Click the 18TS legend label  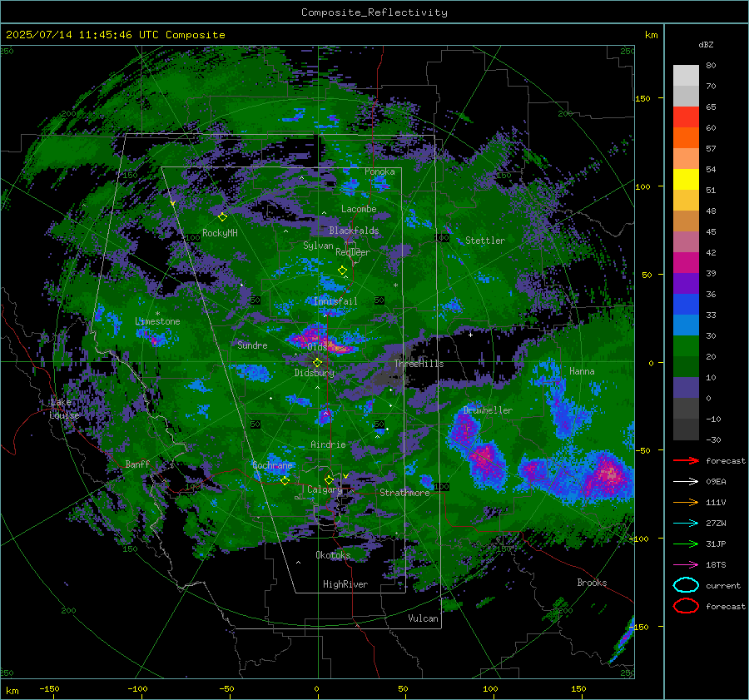(x=716, y=565)
